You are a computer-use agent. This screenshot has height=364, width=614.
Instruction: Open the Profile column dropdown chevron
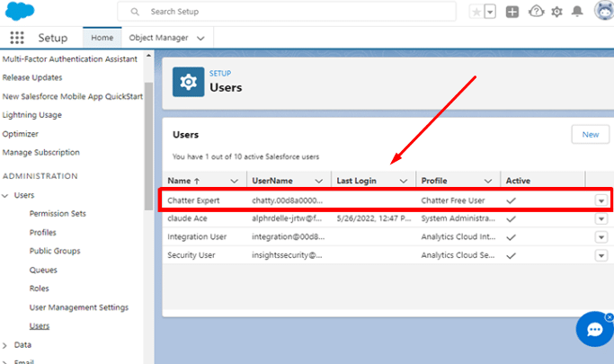pyautogui.click(x=488, y=181)
